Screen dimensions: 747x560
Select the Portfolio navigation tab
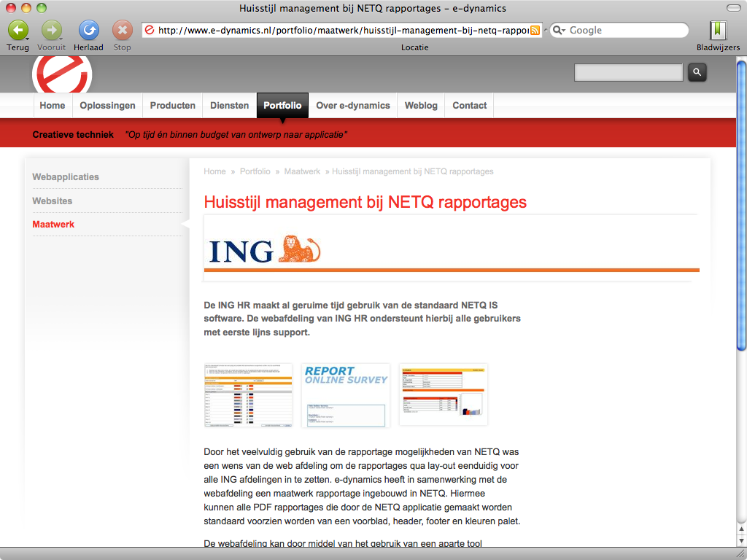[x=282, y=105]
